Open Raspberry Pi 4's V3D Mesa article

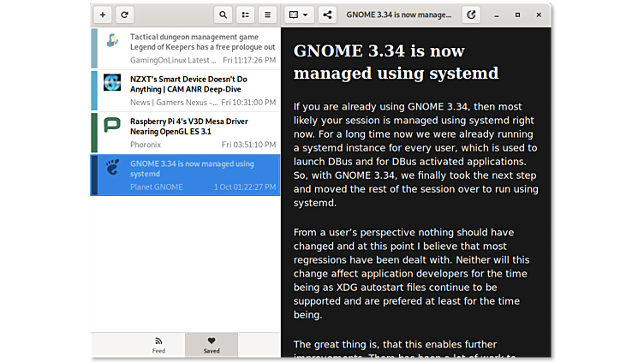(202, 127)
